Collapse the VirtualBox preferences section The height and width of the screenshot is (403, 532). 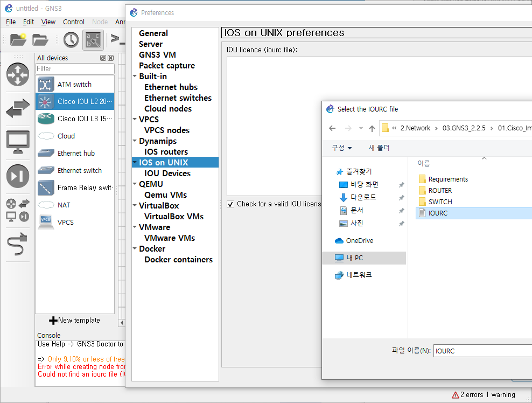(135, 205)
